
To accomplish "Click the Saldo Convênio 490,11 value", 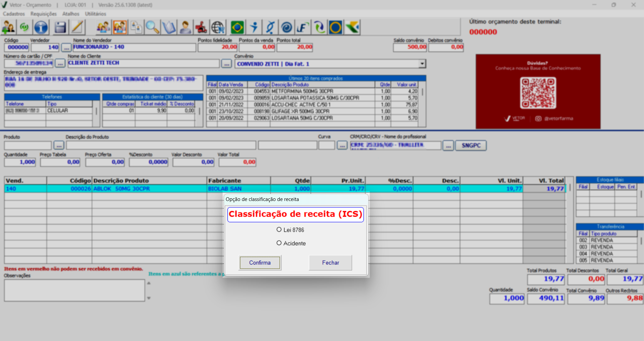I will pyautogui.click(x=546, y=298).
